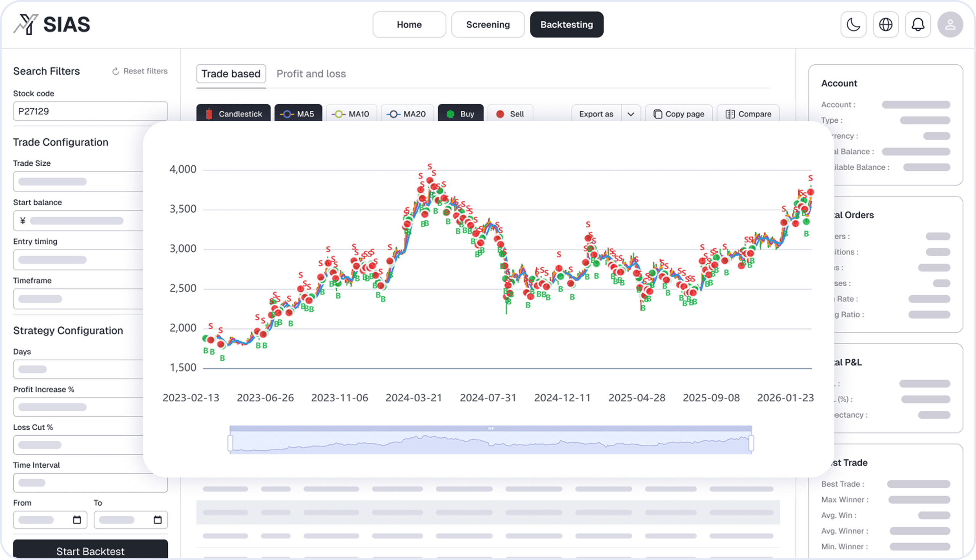Enable the MA20 line overlay
Screen dimensions: 976x560
click(x=407, y=114)
